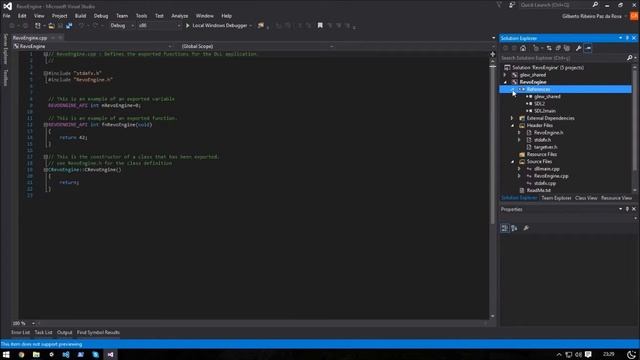
Task: Expand the RevoEngine.h file node
Action: click(519, 133)
